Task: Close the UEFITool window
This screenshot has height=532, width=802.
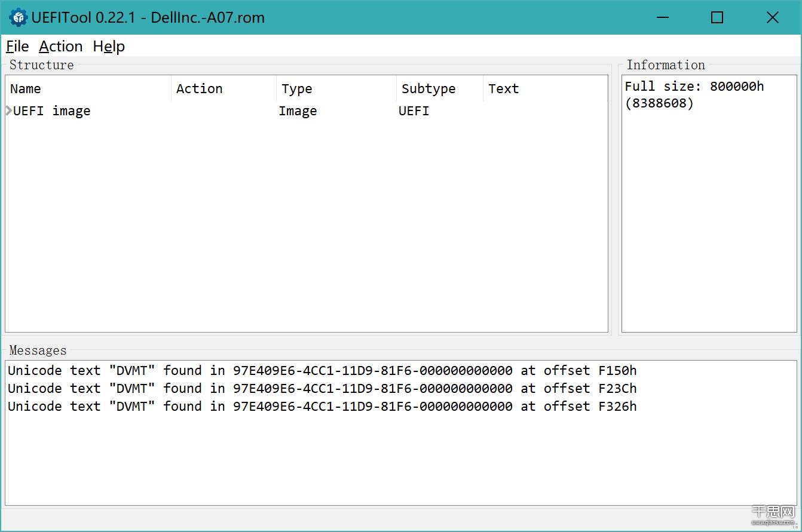Action: point(772,17)
